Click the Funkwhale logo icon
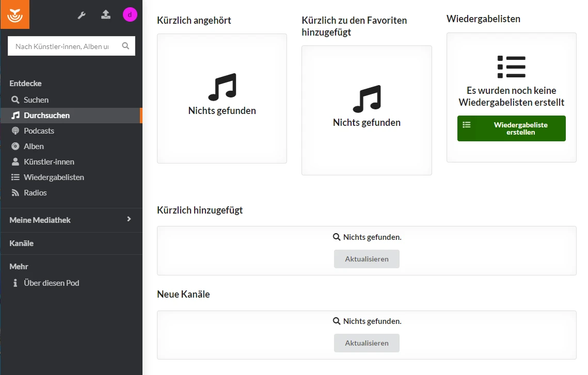 click(15, 14)
